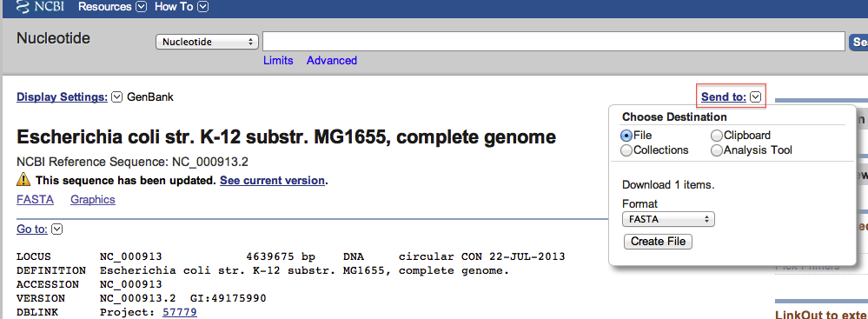Open the Graphics view link

tap(92, 200)
